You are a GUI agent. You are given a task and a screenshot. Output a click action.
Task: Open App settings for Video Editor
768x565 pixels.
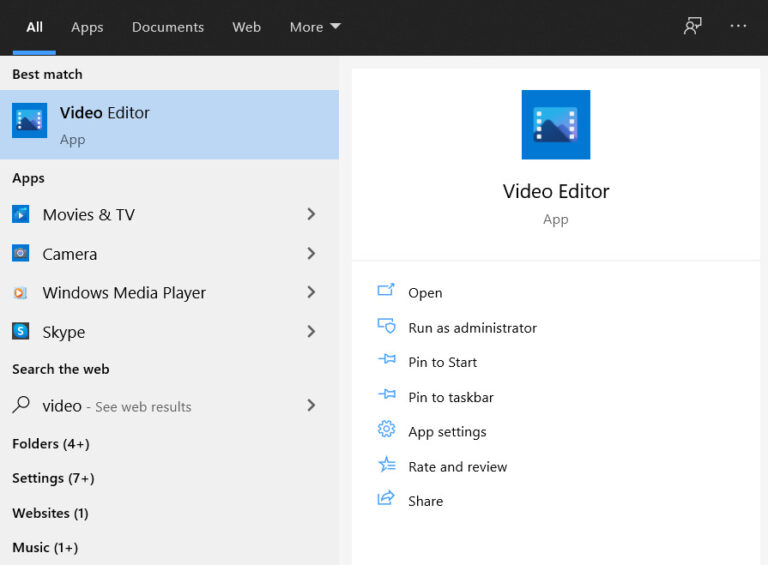coord(447,432)
